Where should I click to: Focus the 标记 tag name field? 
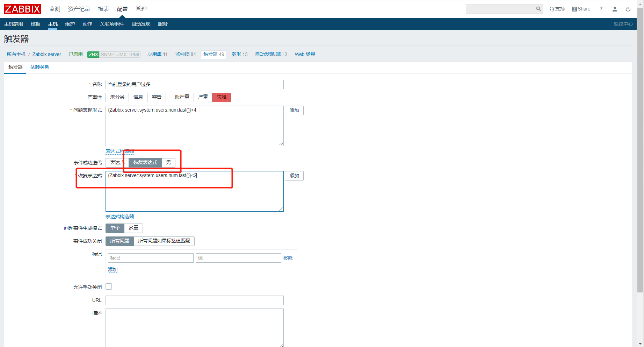[x=151, y=258]
